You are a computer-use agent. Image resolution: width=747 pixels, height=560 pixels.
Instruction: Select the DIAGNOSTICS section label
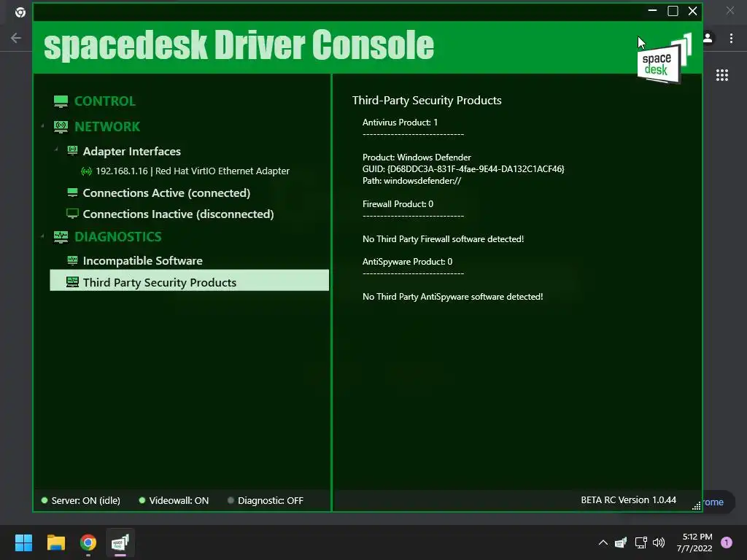tap(117, 237)
